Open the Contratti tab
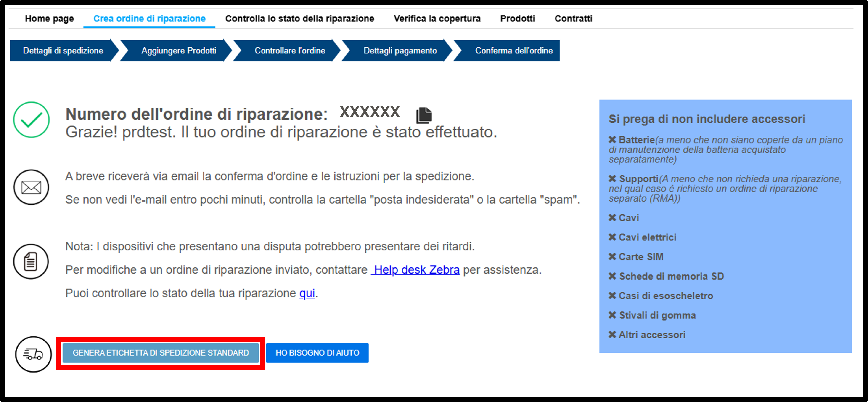The width and height of the screenshot is (868, 402). 573,19
